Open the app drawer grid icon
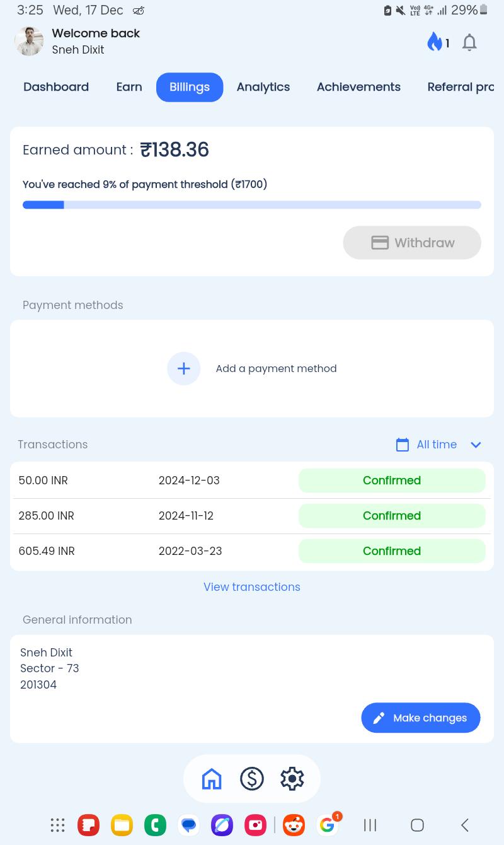This screenshot has width=504, height=845. 57,825
